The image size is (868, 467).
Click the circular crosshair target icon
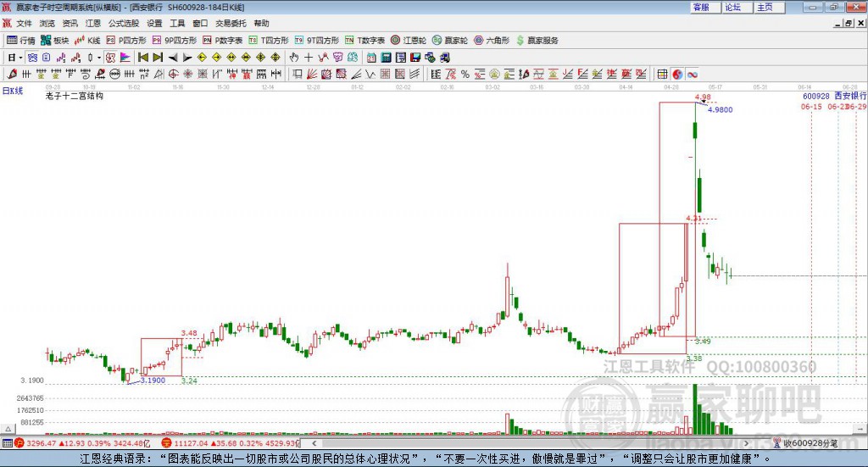(173, 74)
